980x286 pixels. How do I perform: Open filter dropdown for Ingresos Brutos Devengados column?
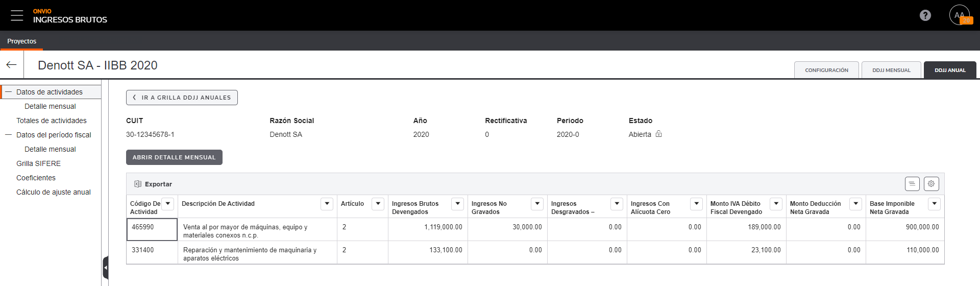(x=458, y=203)
